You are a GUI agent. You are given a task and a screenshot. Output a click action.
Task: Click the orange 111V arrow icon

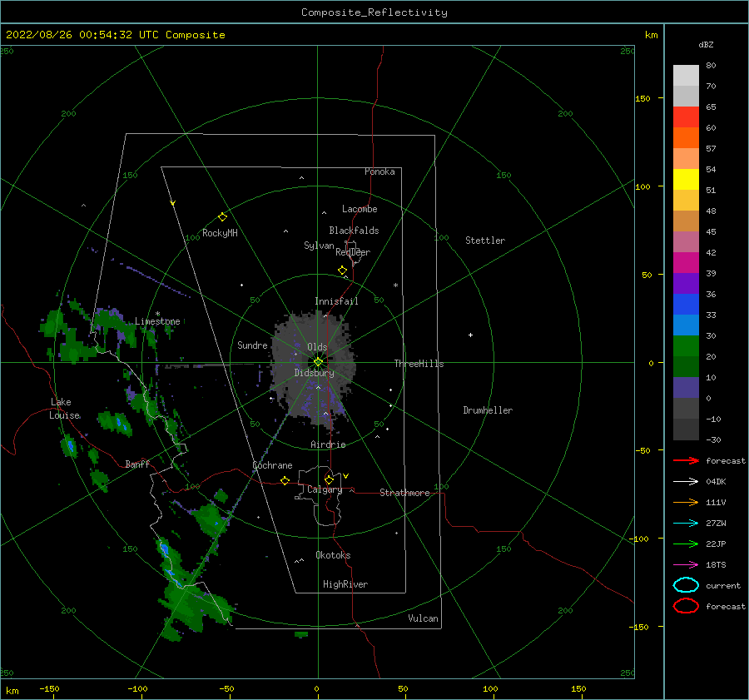click(x=686, y=502)
